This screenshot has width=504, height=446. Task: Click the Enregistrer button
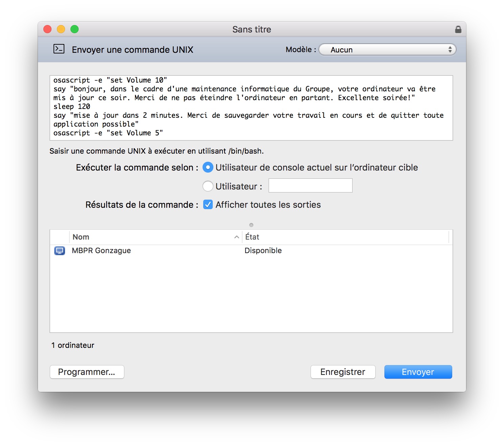[342, 372]
